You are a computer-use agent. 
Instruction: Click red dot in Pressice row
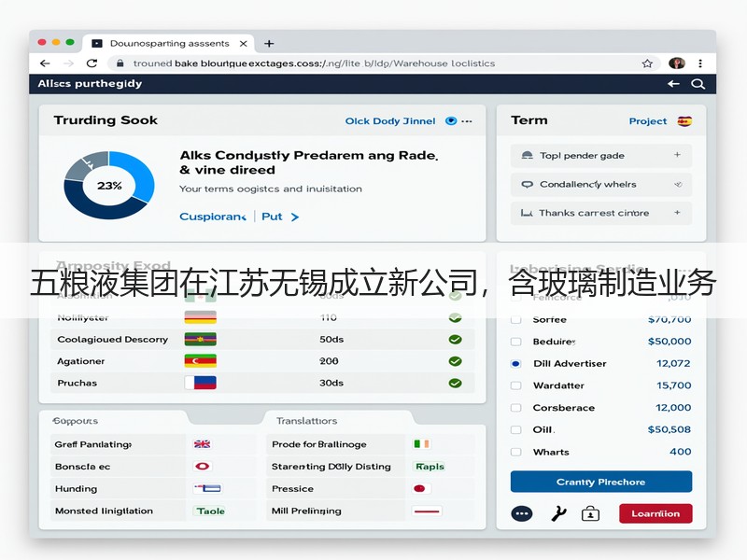point(420,488)
